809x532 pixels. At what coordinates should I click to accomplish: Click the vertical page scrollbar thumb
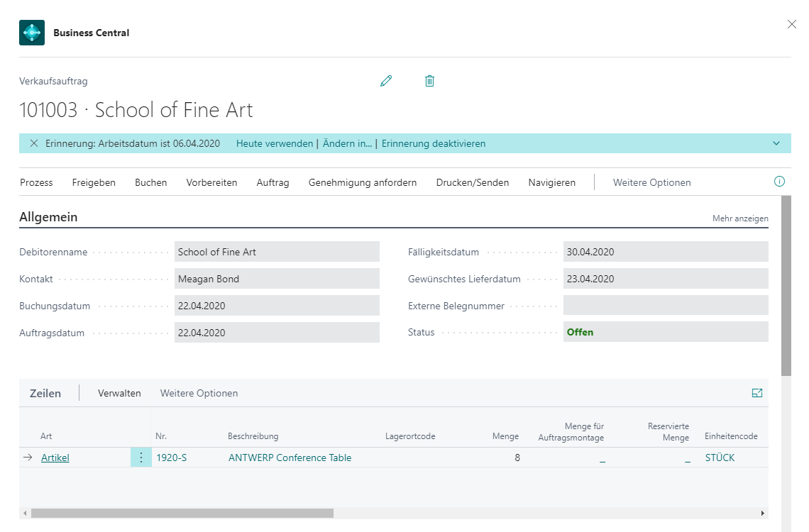pos(786,286)
